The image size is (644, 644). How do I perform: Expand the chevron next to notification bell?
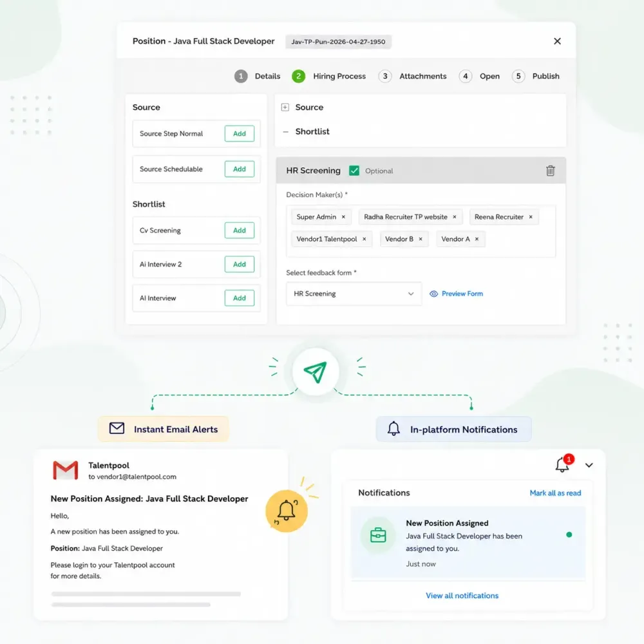[x=589, y=466]
